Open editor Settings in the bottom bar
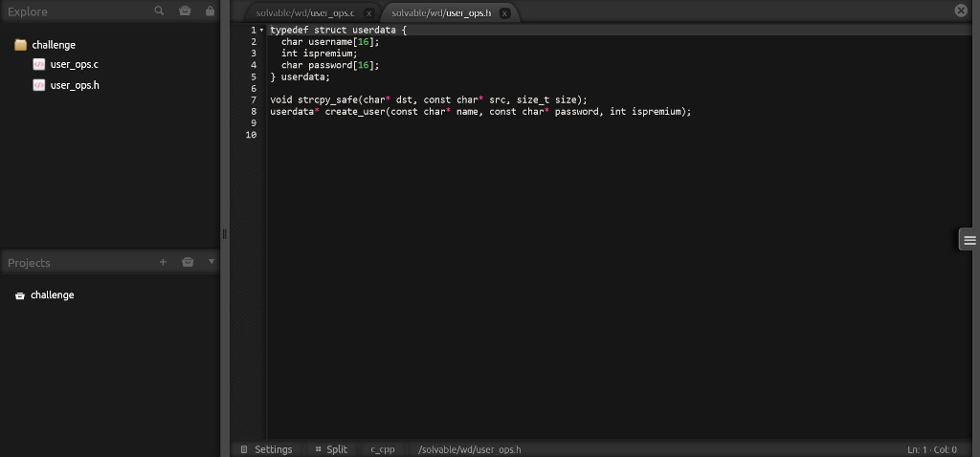The width and height of the screenshot is (980, 457). (x=267, y=449)
